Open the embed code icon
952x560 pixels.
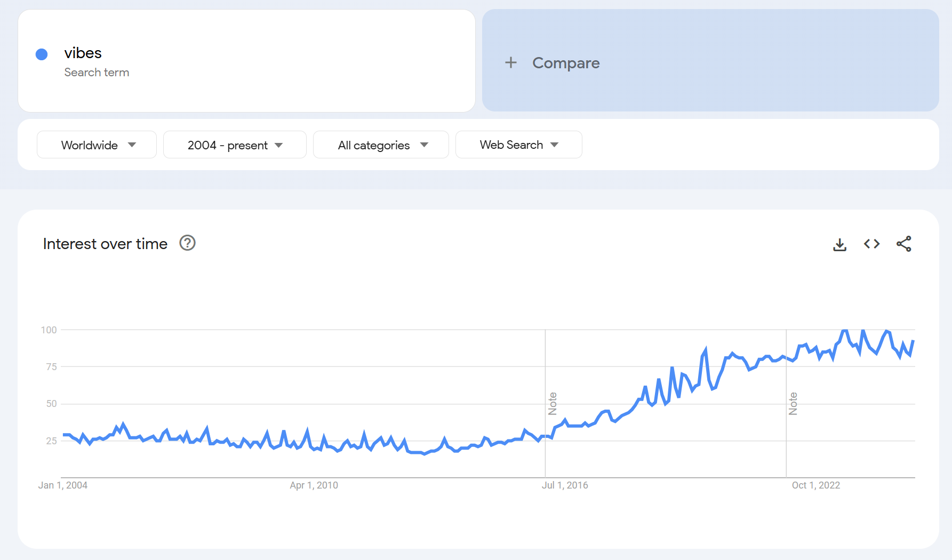871,244
